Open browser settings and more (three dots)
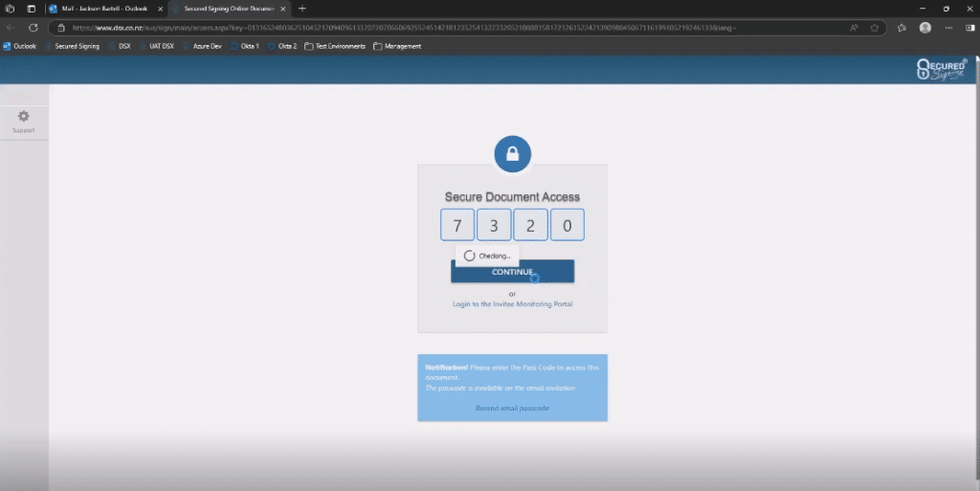This screenshot has width=980, height=491. (x=948, y=28)
